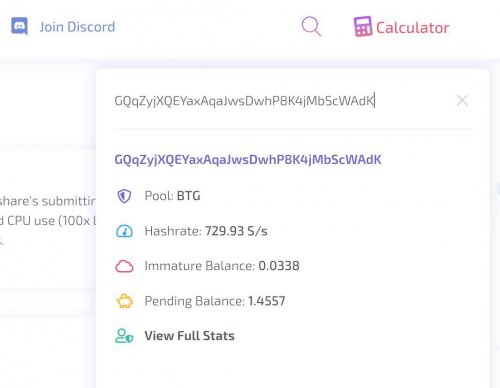The image size is (500, 388).
Task: Click the shield icon beside Pool
Action: pos(124,196)
